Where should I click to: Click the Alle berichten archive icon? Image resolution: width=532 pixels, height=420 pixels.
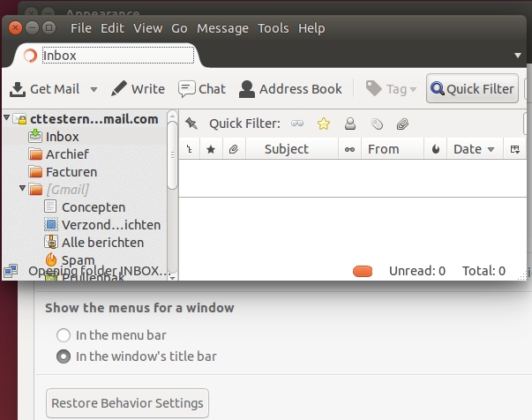pos(51,242)
